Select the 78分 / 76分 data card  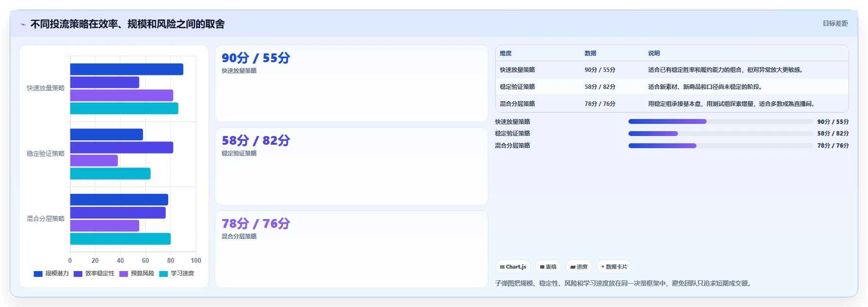point(351,249)
